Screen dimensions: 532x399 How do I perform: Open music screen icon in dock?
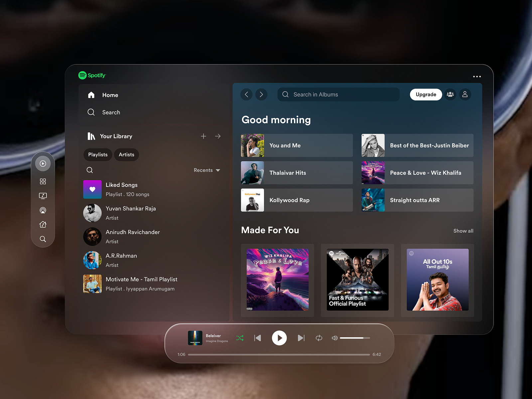(x=43, y=196)
